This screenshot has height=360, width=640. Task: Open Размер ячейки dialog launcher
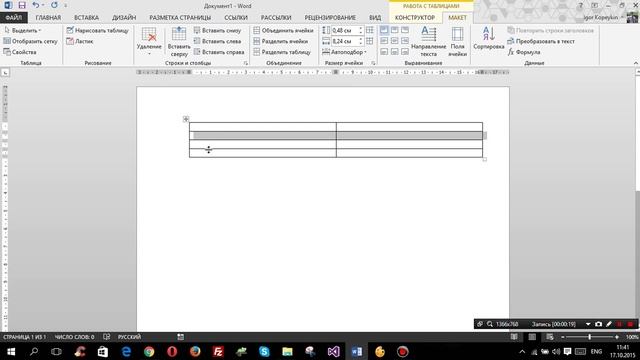[373, 63]
